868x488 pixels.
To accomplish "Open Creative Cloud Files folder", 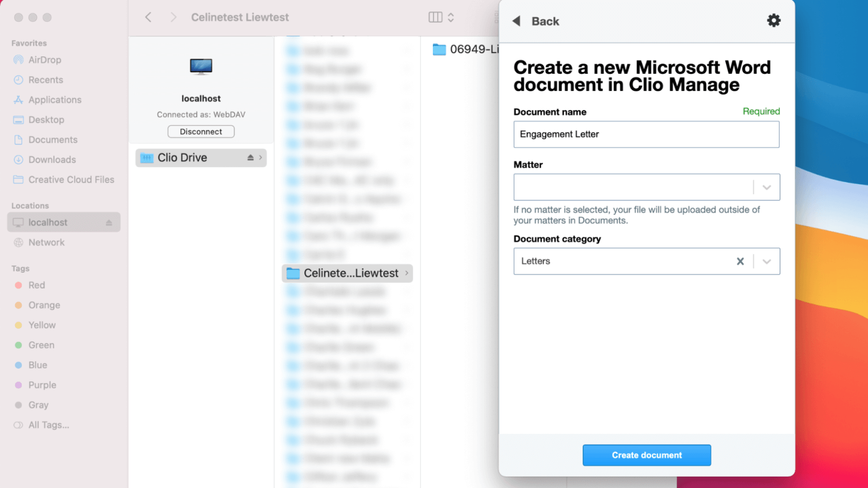I will click(71, 180).
